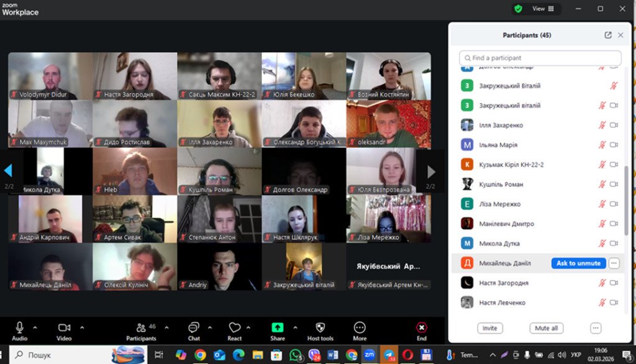Pop out the Participants panel
Image resolution: width=636 pixels, height=364 pixels.
pos(608,35)
